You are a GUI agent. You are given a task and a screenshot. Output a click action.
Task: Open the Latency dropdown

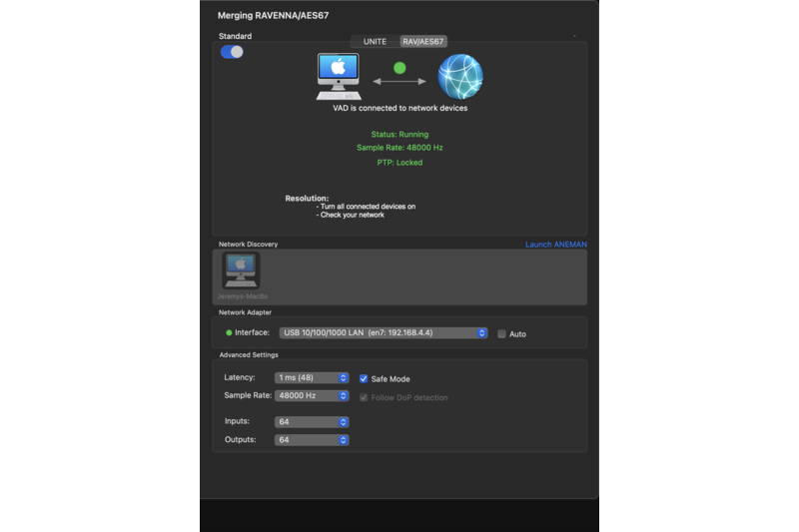coord(312,377)
